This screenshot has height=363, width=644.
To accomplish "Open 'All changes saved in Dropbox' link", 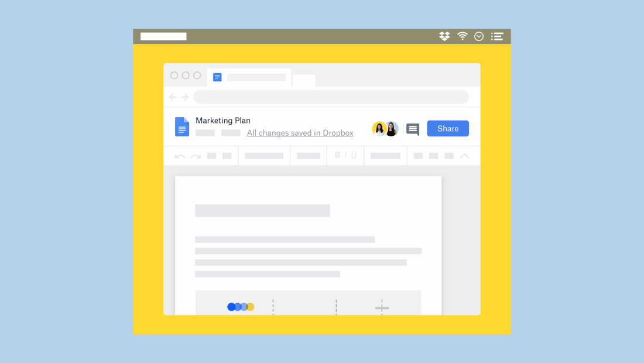I will point(300,133).
